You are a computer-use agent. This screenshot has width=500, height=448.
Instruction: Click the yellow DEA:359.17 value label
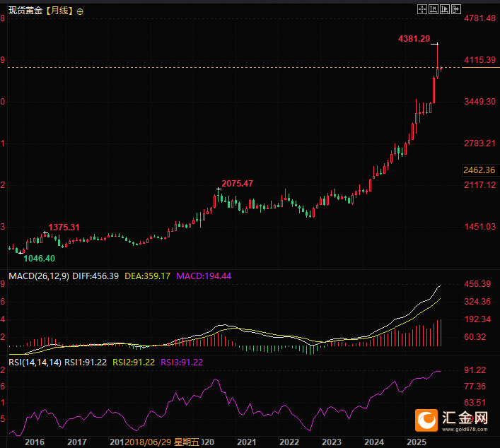(147, 275)
